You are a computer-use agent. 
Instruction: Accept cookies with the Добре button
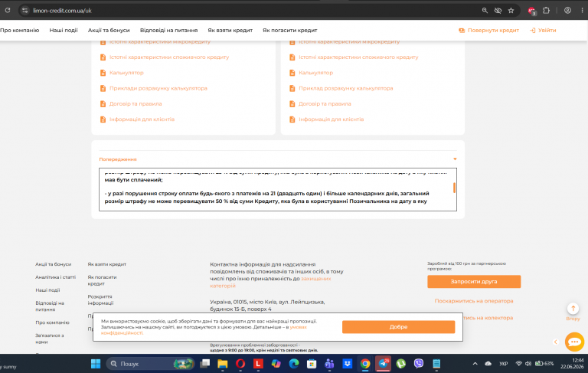(398, 327)
